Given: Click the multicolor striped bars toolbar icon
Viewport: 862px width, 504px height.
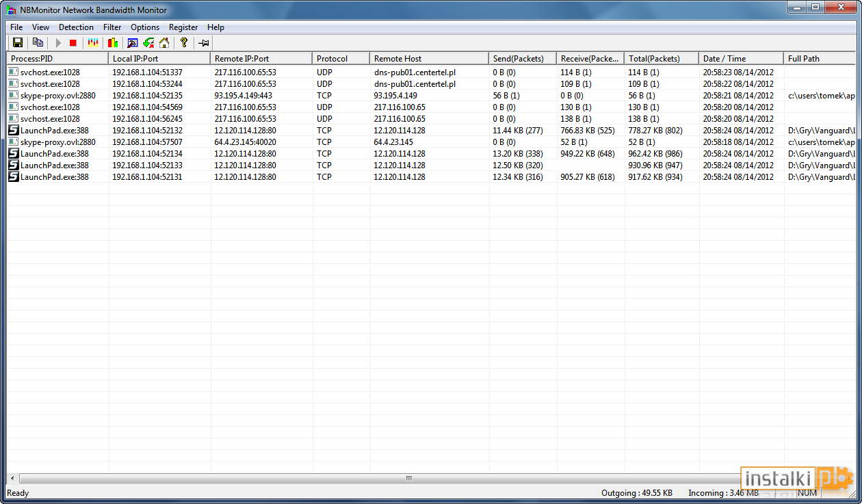Looking at the screenshot, I should pos(93,42).
